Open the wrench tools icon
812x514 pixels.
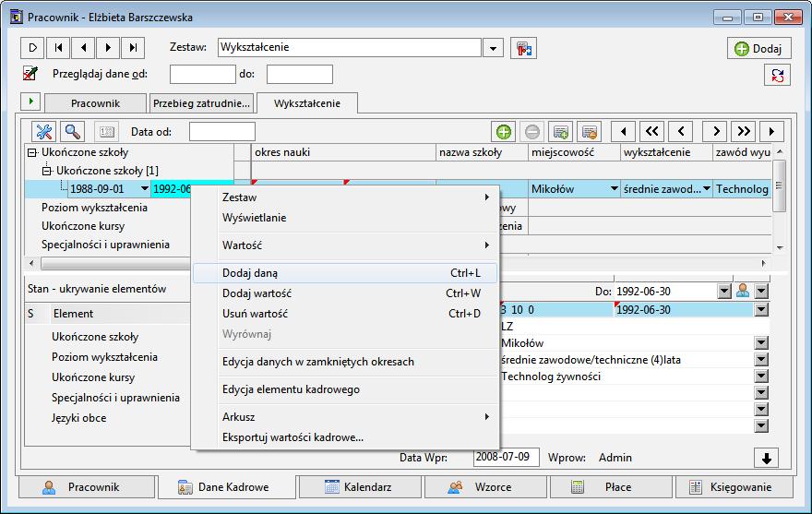click(x=44, y=132)
